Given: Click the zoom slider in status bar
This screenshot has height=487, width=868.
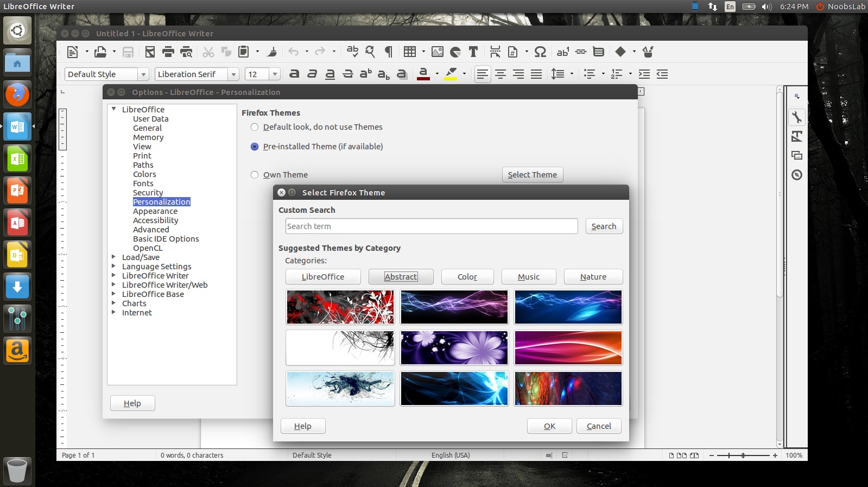Looking at the screenshot, I should 743,456.
